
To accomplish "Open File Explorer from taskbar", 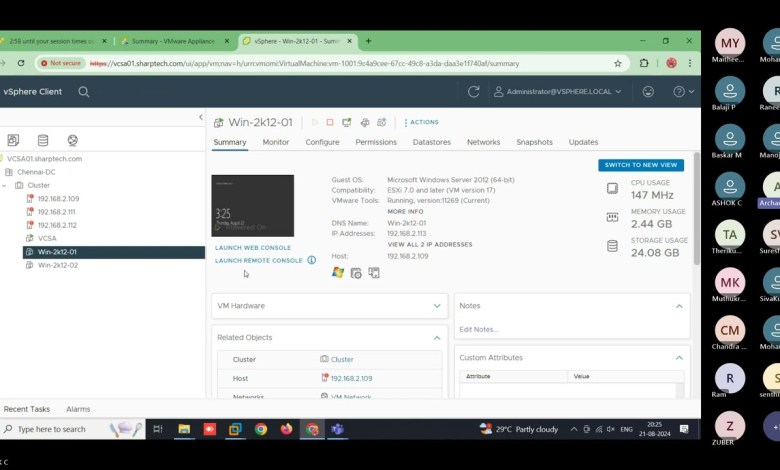I will [x=184, y=429].
